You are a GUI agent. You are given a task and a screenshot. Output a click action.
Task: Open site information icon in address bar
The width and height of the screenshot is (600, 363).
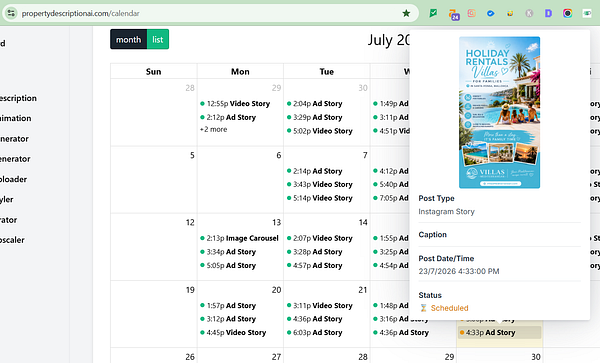pyautogui.click(x=11, y=13)
